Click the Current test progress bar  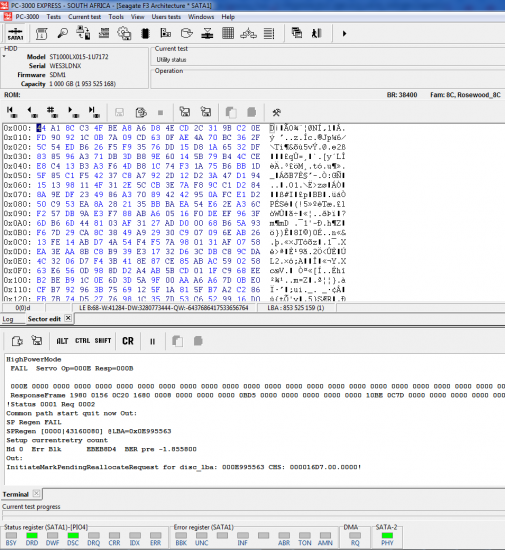[253, 515]
